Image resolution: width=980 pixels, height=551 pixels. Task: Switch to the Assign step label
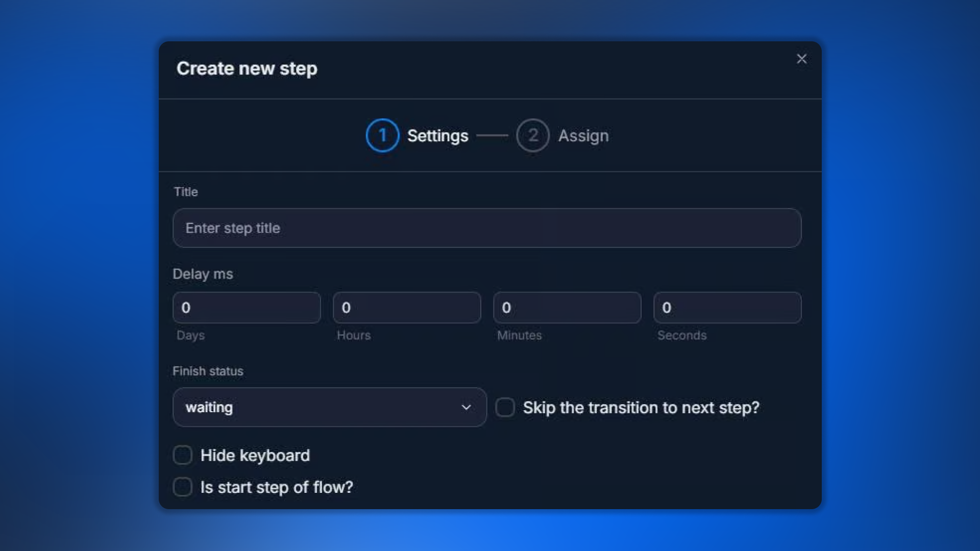[x=583, y=136]
